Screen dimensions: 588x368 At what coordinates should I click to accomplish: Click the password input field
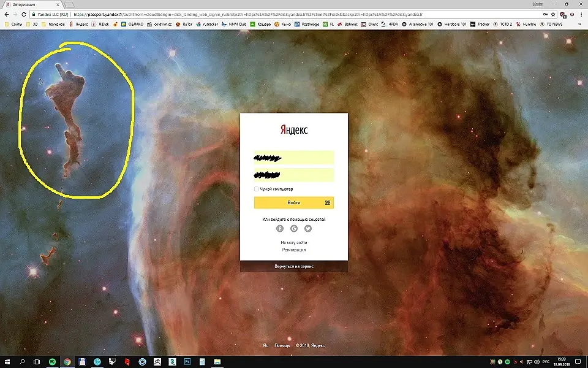294,175
